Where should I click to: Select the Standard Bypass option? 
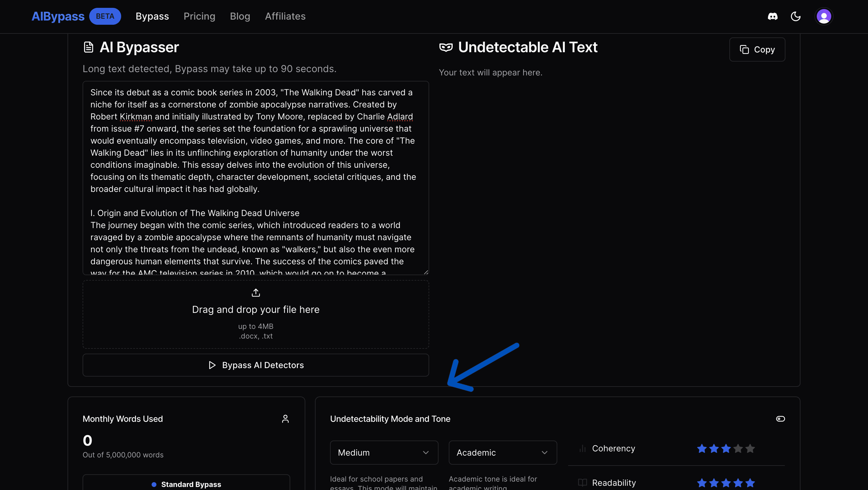(x=186, y=484)
